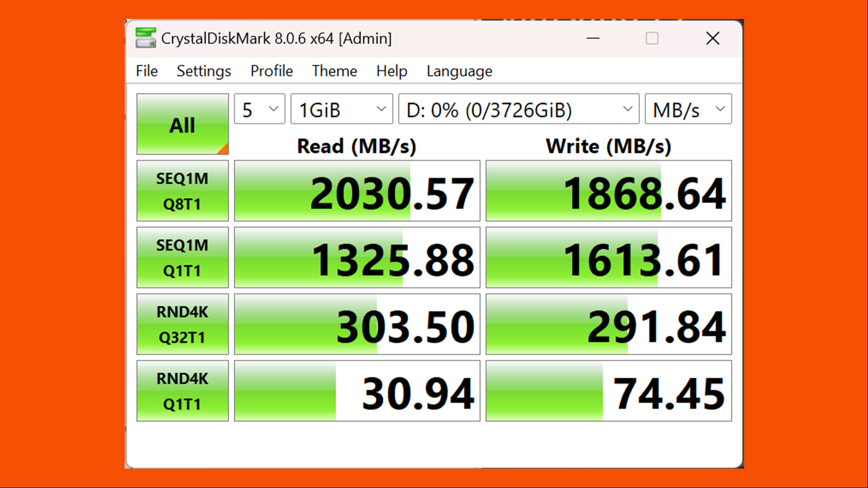Expand the MB/s unit dropdown

pos(688,109)
